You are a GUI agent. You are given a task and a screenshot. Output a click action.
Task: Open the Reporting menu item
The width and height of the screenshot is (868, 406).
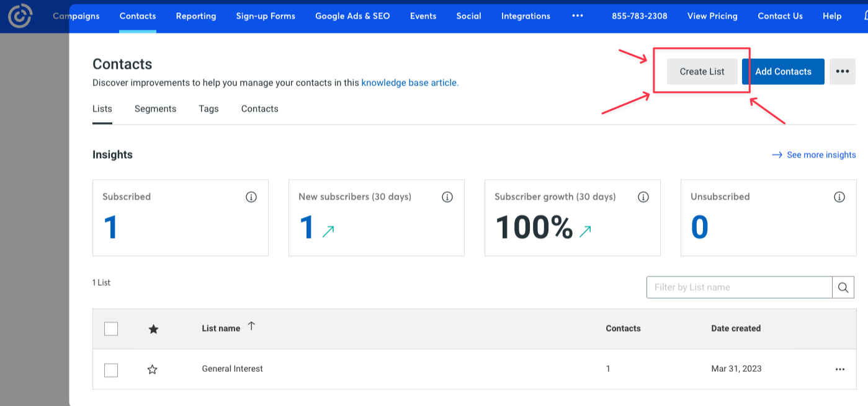coord(196,16)
